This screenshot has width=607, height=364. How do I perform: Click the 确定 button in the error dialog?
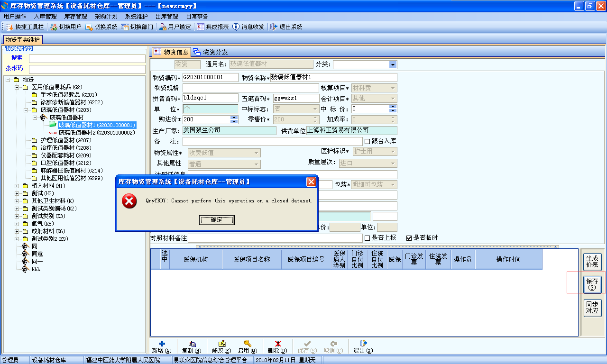point(217,220)
